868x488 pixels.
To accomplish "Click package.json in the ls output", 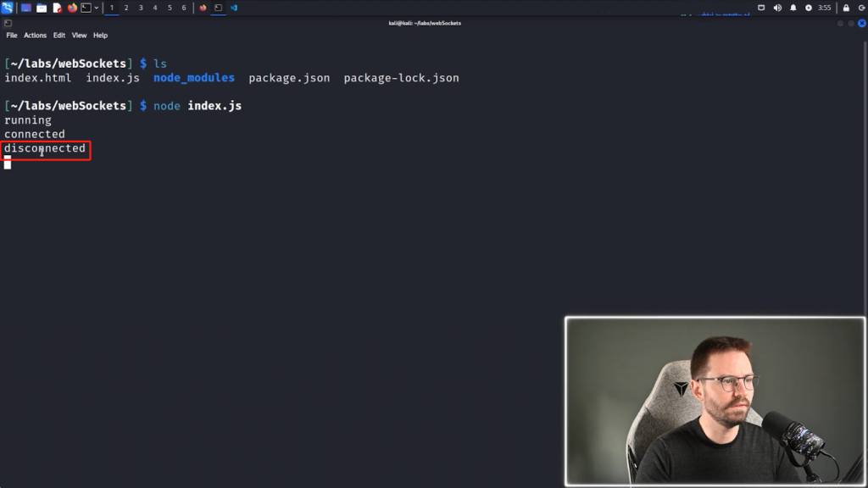I will pyautogui.click(x=289, y=78).
